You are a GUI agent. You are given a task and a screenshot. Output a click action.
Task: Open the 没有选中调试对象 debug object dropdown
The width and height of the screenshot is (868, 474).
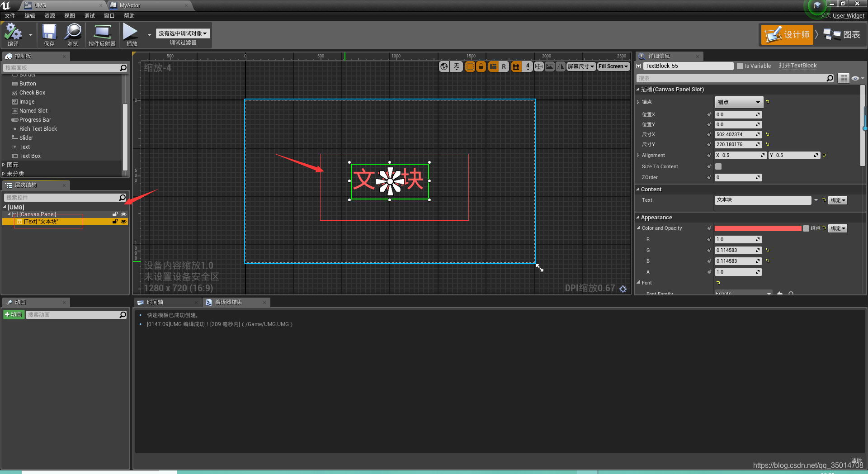[x=183, y=33]
